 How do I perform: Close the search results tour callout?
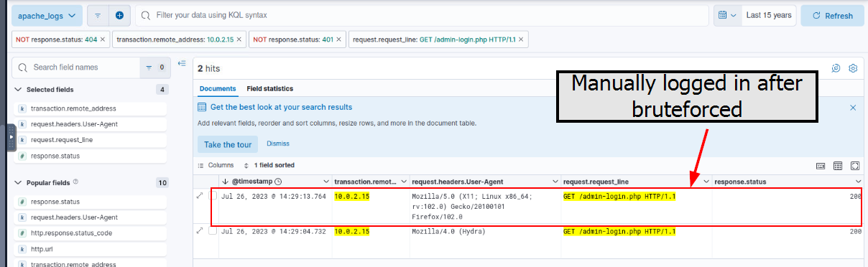[853, 107]
